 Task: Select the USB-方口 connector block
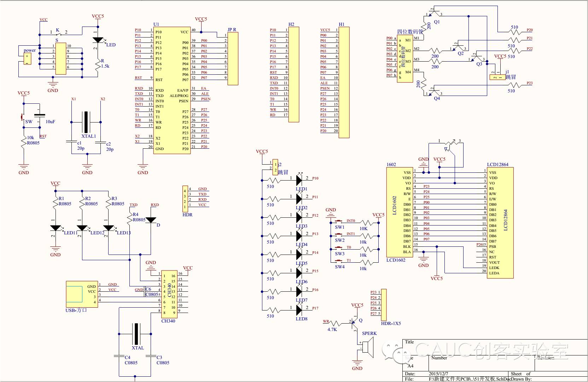coord(82,295)
